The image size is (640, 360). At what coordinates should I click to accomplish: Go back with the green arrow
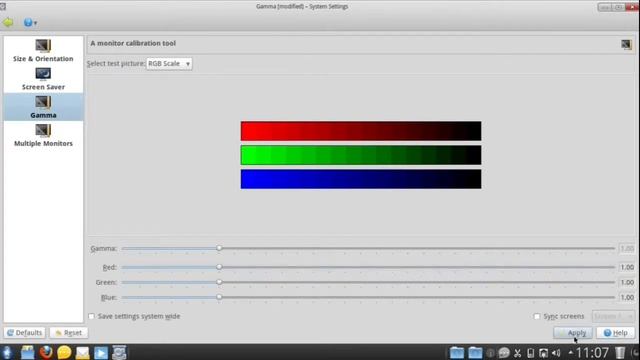click(x=8, y=22)
